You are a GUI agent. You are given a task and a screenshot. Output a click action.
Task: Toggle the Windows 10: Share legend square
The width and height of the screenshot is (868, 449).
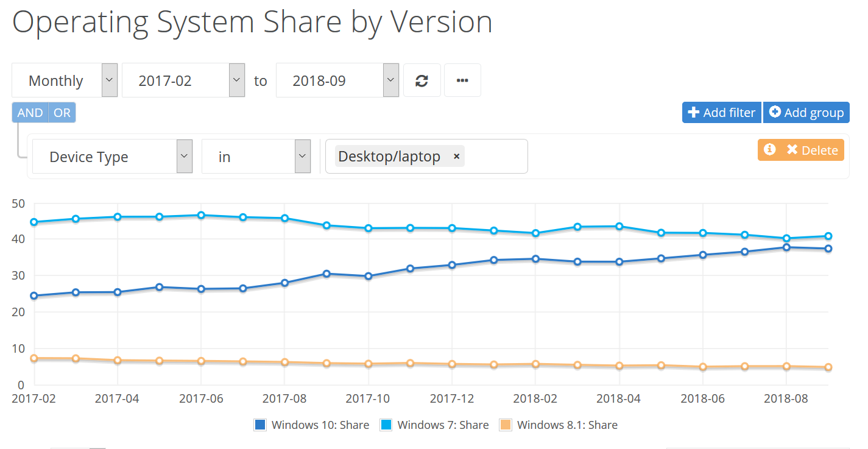[x=260, y=425]
